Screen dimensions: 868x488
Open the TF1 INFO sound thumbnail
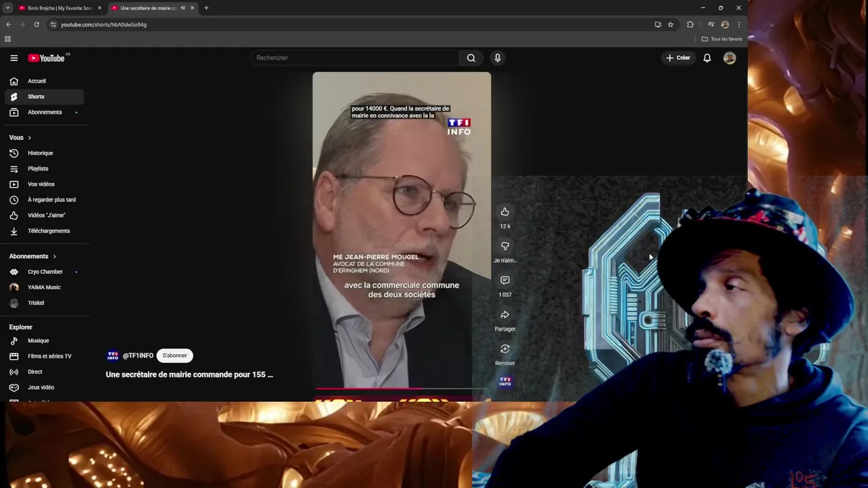click(505, 382)
